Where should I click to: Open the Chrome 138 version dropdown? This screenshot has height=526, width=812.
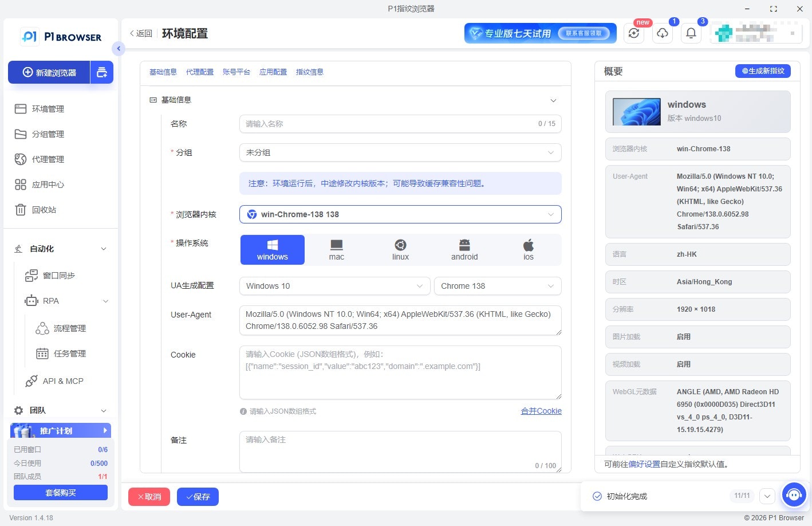tap(497, 286)
